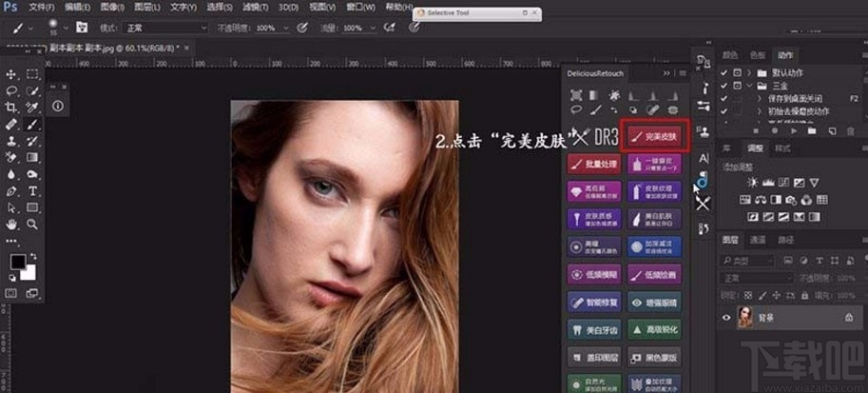Toggle checkmark for 保存到桌面关闭 action

coord(723,98)
